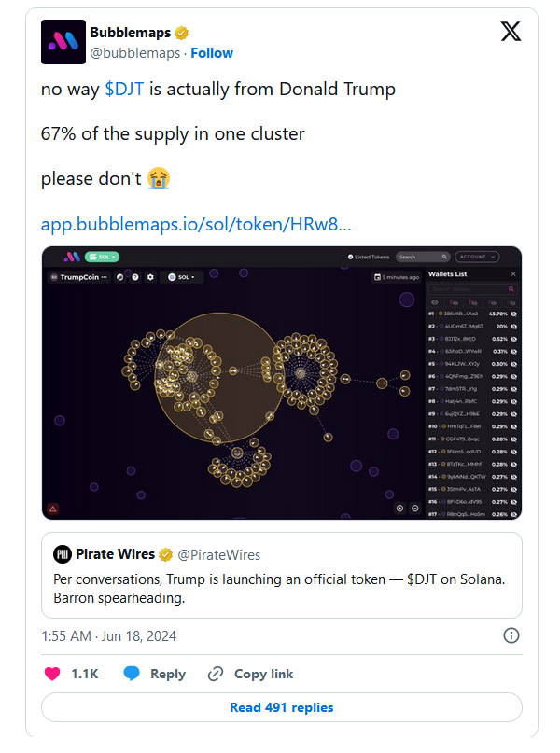Click the Bubblemaps profile avatar
Screen dimensions: 560x753
62,42
